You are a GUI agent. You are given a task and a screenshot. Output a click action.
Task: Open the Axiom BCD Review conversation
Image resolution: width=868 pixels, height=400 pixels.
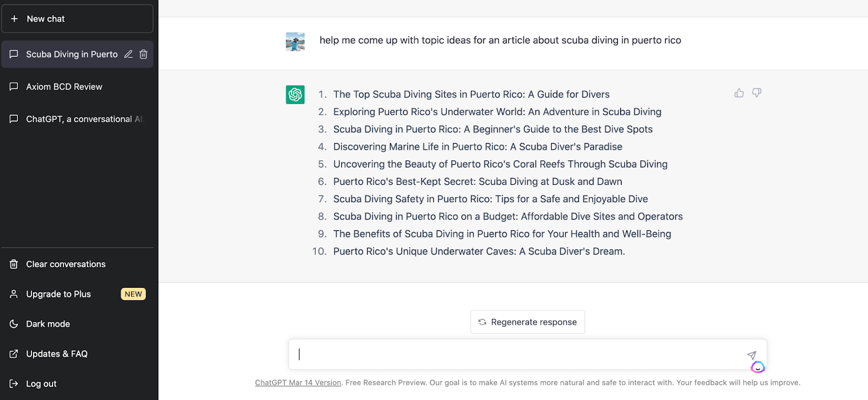pos(78,87)
